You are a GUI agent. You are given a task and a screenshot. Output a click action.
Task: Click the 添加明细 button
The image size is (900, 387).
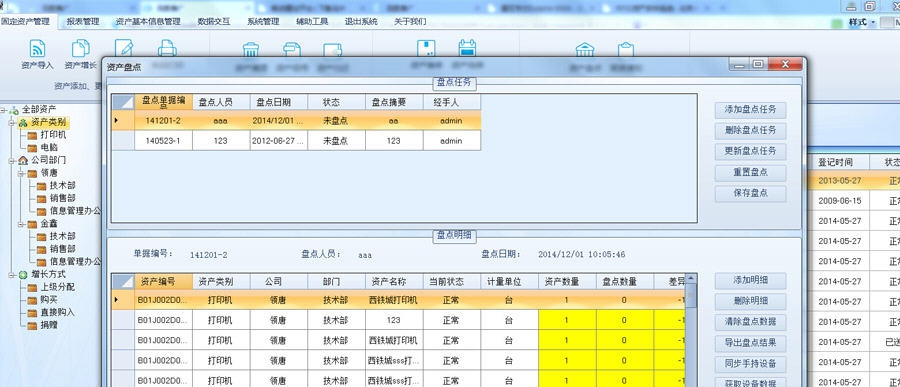pos(751,281)
